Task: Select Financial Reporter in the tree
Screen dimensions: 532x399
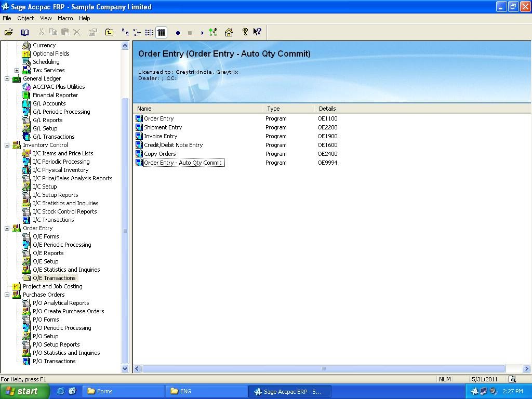Action: (55, 95)
